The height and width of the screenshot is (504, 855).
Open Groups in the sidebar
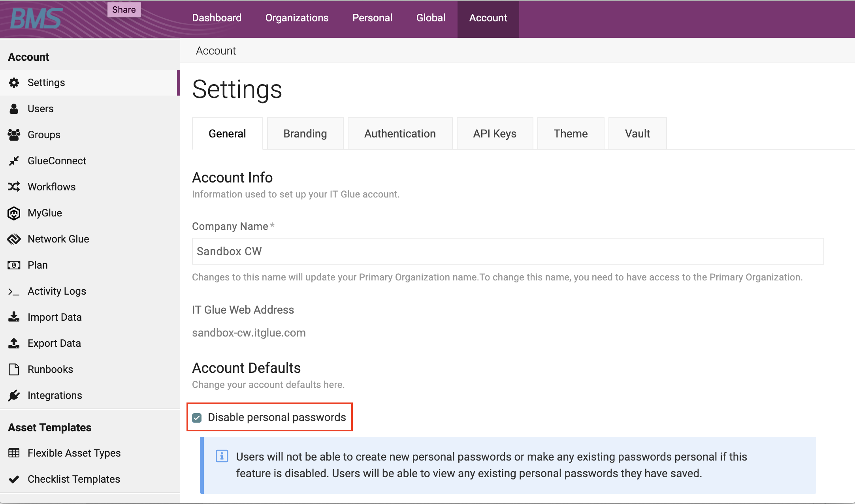(x=90, y=135)
